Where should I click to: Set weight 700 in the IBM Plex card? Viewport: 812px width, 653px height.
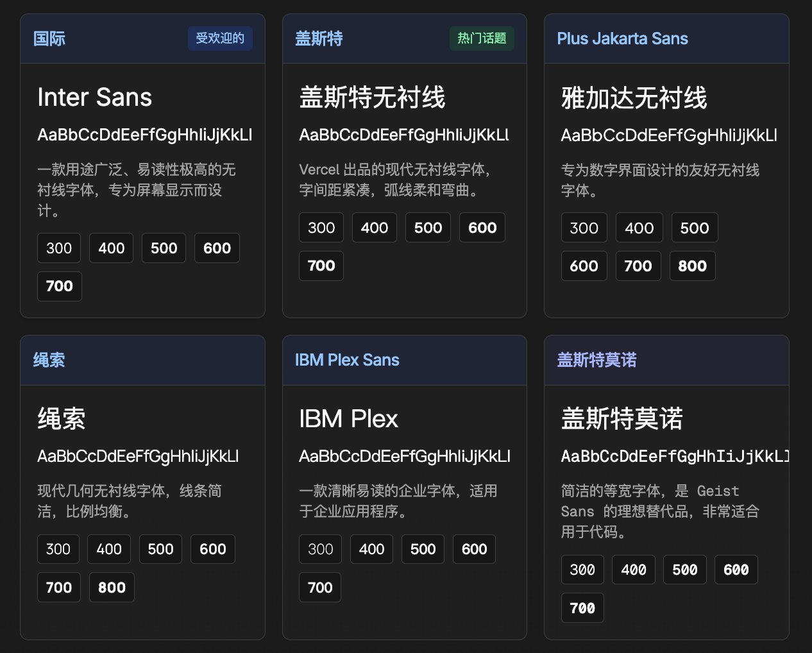click(x=320, y=588)
